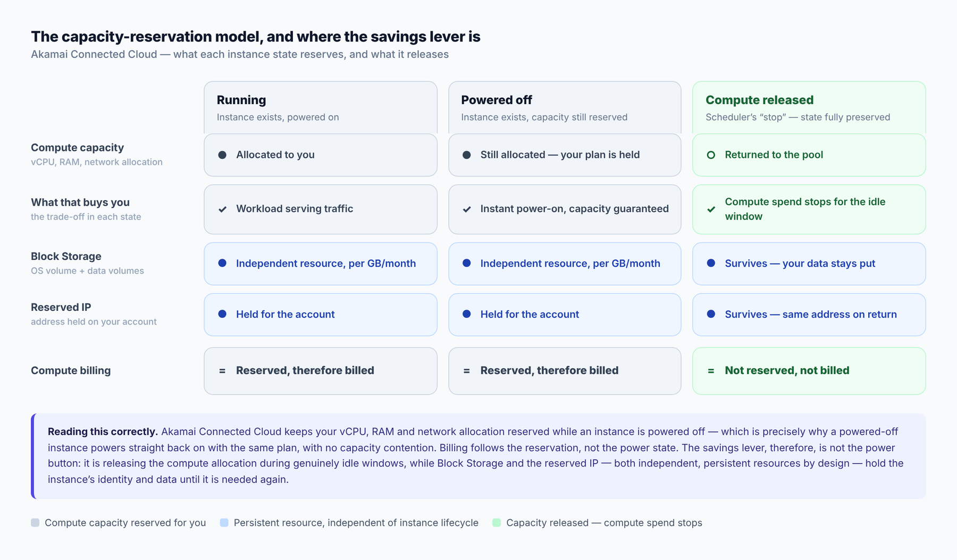Click the filled dot beside 'Allocated to you'
The width and height of the screenshot is (957, 560).
point(222,155)
